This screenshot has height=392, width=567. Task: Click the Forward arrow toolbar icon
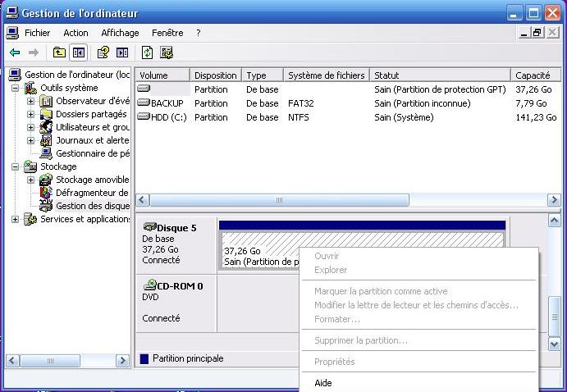click(x=34, y=52)
